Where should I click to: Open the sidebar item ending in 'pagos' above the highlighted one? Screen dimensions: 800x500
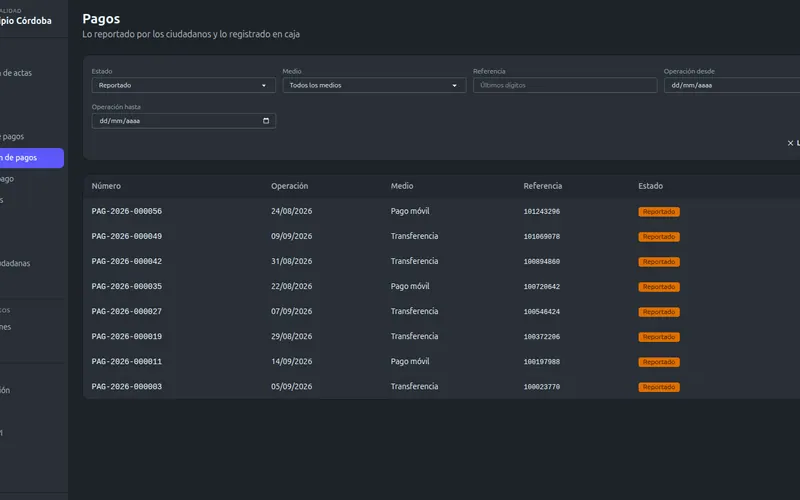coord(12,137)
